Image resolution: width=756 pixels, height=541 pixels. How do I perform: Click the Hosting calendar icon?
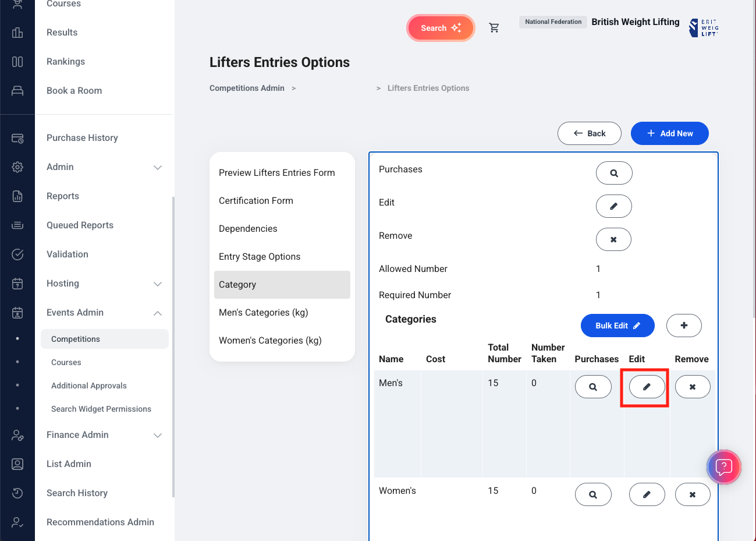tap(17, 284)
